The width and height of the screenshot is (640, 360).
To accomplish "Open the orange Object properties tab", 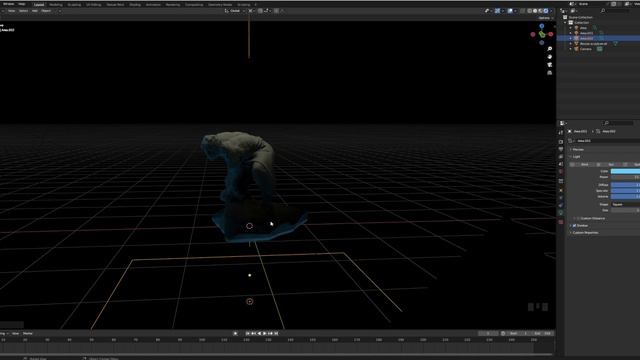I will click(x=561, y=190).
